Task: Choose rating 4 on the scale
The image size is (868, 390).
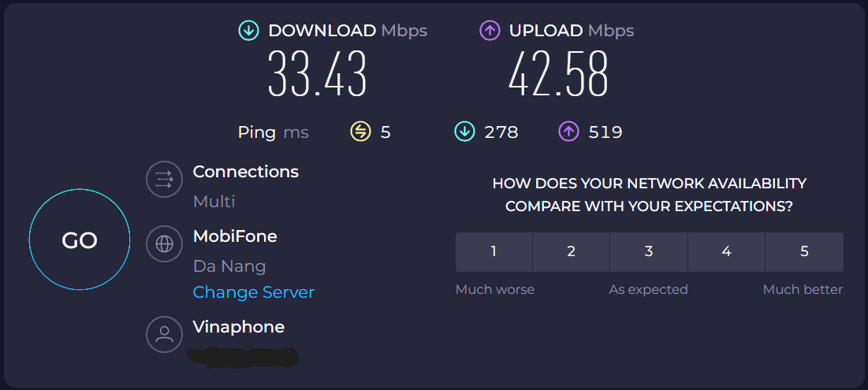Action: pyautogui.click(x=726, y=251)
